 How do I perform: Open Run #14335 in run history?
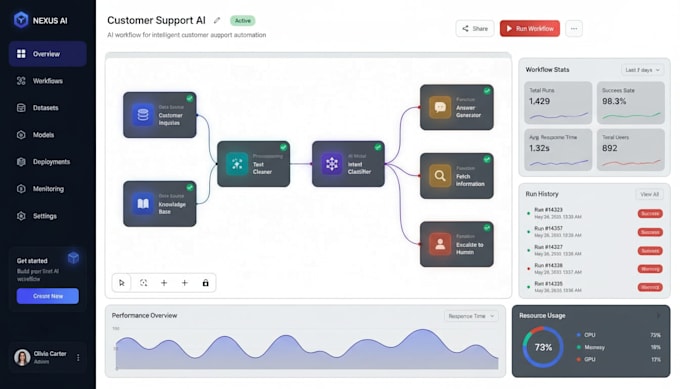595,287
